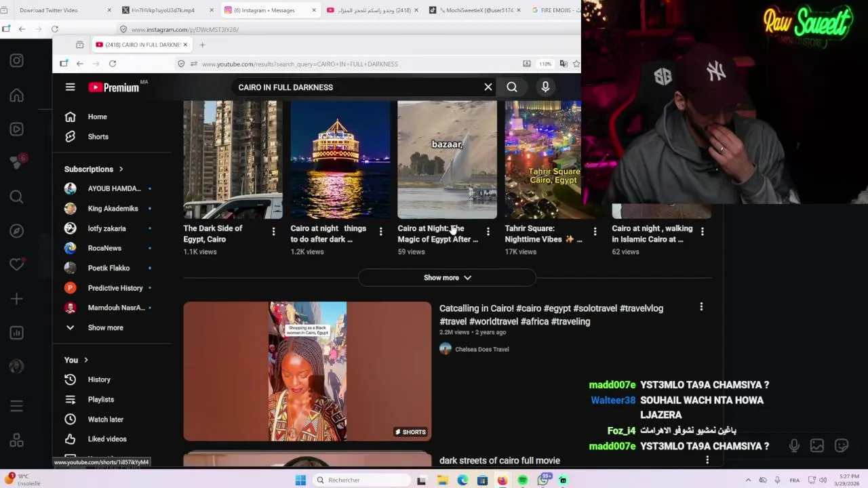
Task: Open Instagram Reels icon
Action: click(17, 129)
